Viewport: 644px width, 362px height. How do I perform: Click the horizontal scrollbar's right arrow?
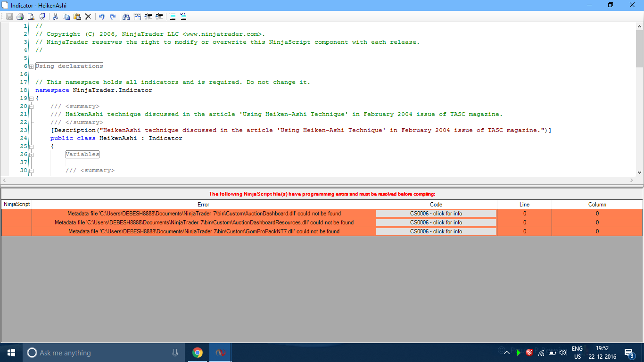632,181
